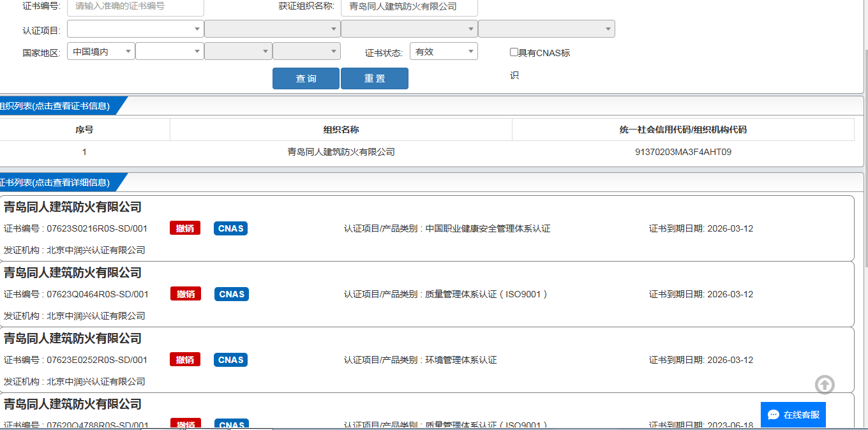Click 撤销 badge on certificate 07623Q0464R0S-SD/001

[x=186, y=294]
